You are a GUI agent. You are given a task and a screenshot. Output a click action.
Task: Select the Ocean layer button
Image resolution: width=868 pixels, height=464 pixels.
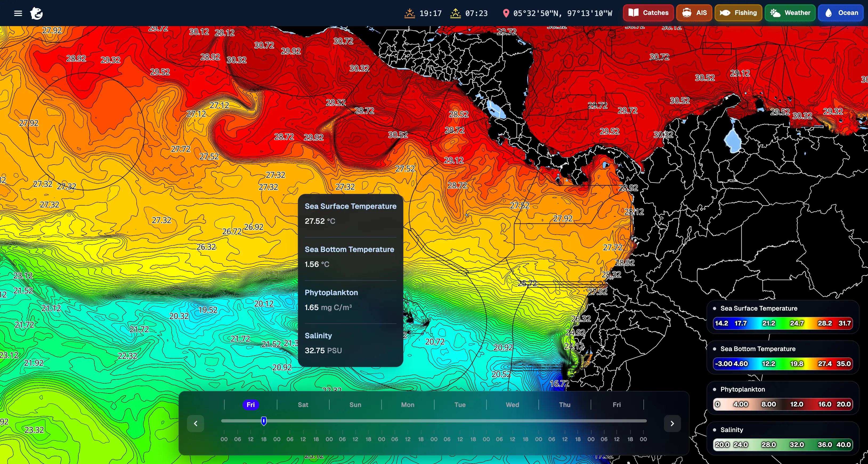841,13
